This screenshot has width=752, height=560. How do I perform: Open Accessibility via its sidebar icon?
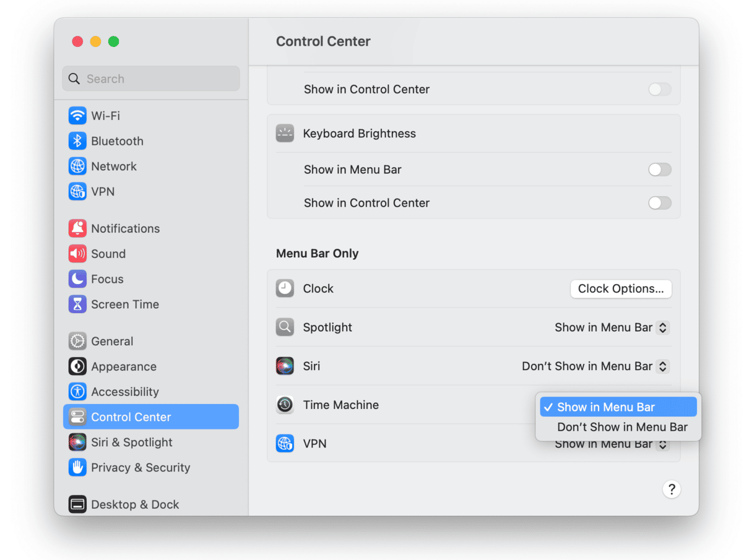click(x=77, y=392)
